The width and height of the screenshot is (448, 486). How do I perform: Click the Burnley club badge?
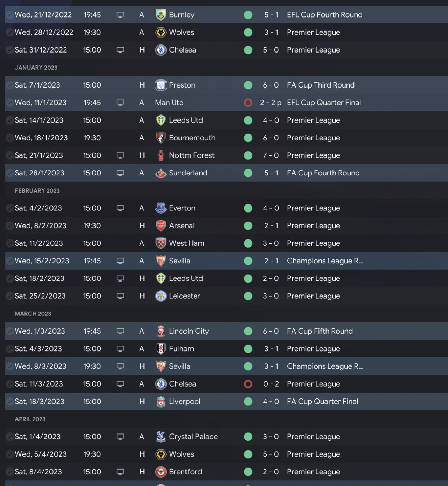click(x=161, y=15)
